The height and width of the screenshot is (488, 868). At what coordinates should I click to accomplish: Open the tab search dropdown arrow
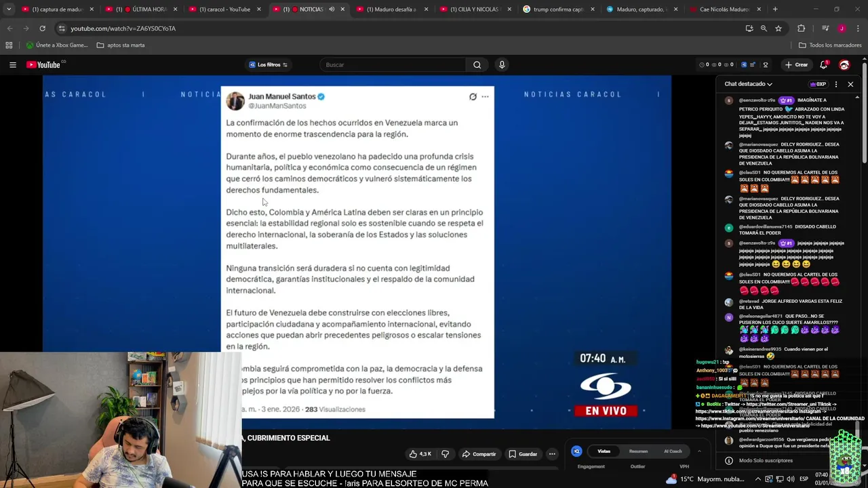[x=8, y=9]
